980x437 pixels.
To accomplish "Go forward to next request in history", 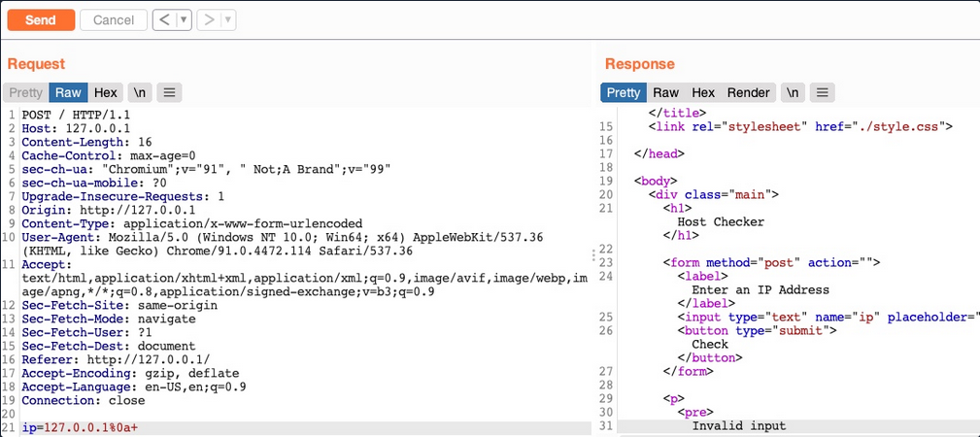I will click(x=208, y=19).
